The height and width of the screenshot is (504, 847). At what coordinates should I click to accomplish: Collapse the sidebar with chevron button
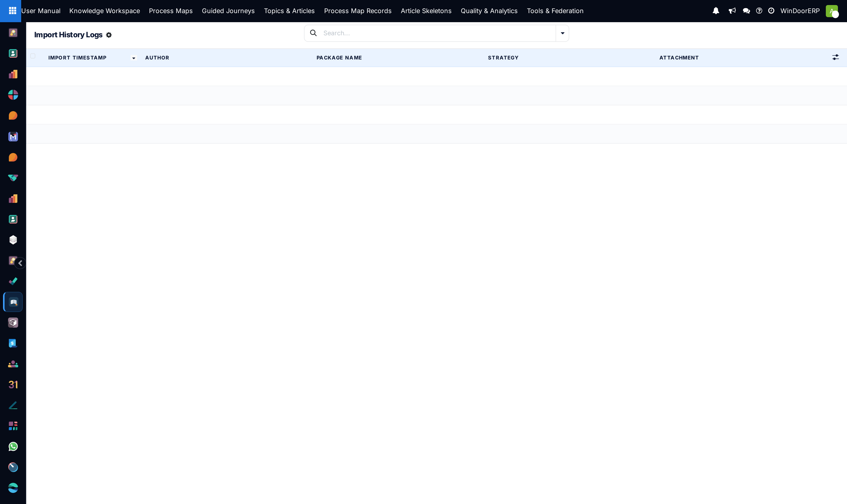point(20,263)
